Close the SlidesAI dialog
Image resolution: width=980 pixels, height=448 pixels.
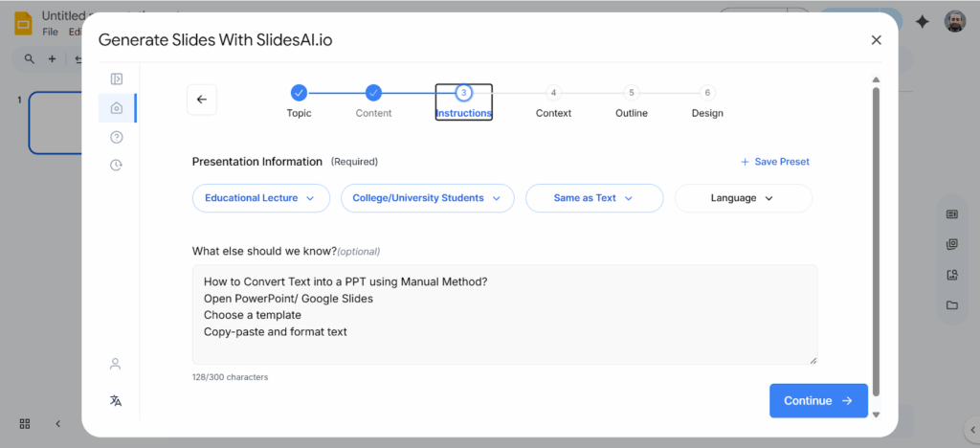(876, 40)
